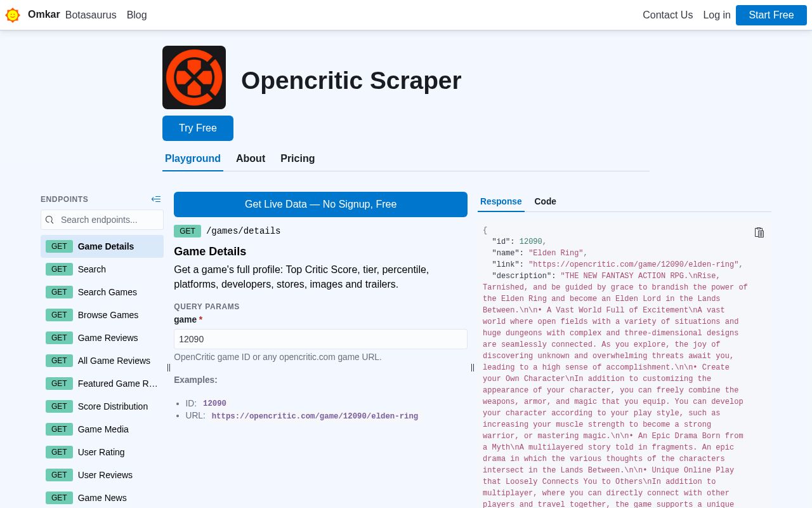Go to the Blog page

(137, 15)
